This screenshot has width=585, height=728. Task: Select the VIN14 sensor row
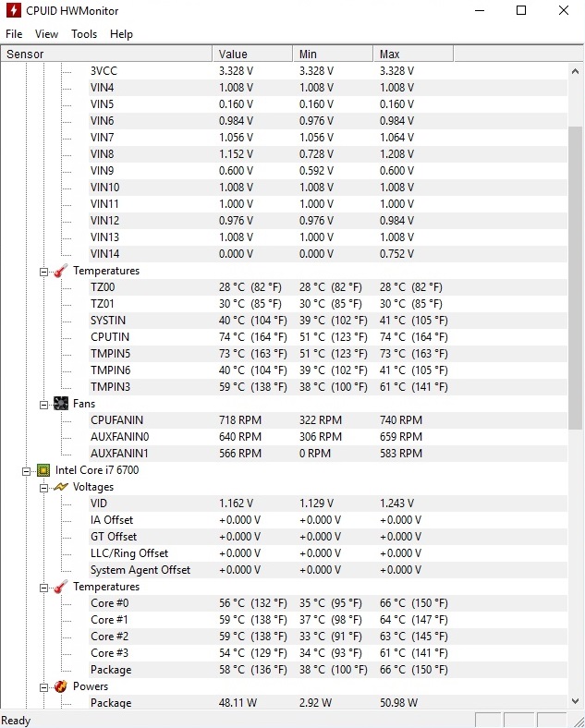pyautogui.click(x=328, y=254)
